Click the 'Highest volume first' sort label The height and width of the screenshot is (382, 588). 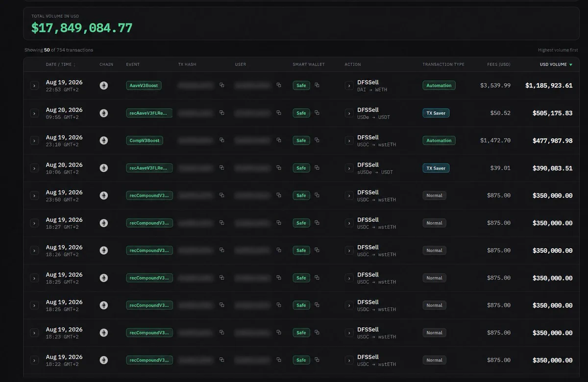click(x=558, y=50)
